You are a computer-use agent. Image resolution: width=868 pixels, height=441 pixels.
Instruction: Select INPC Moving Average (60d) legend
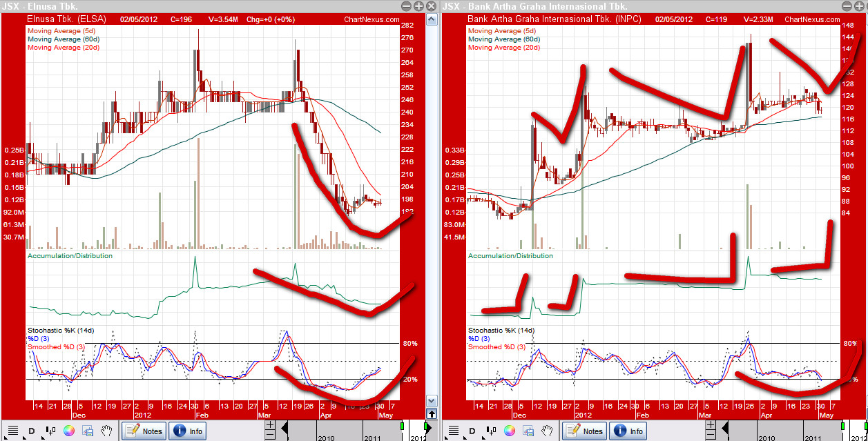[x=503, y=39]
